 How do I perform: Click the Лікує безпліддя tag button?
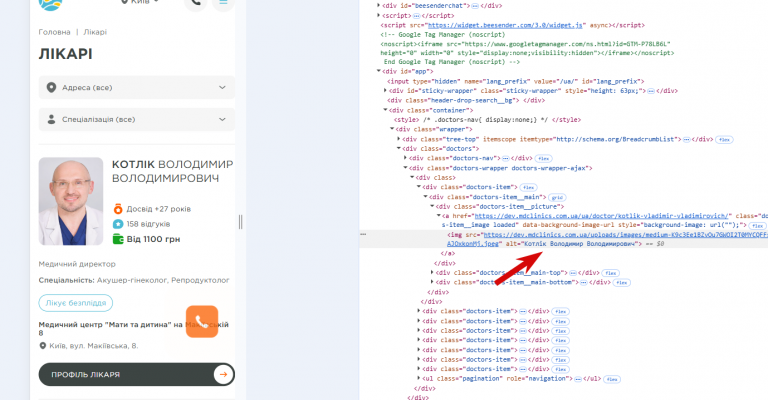[x=76, y=303]
